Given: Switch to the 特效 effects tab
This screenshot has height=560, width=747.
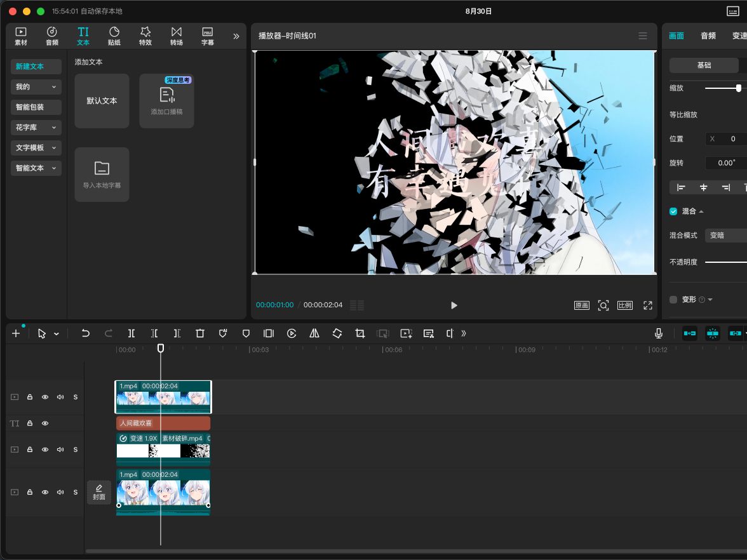Looking at the screenshot, I should tap(145, 36).
